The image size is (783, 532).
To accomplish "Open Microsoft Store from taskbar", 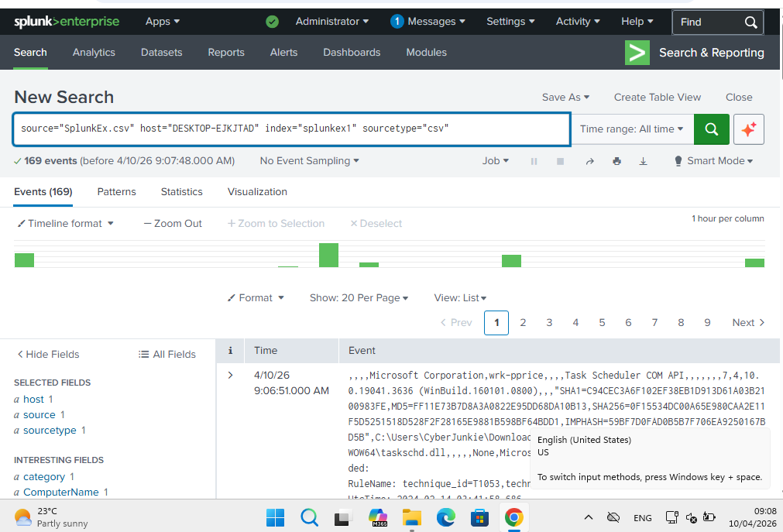I will coord(479,517).
